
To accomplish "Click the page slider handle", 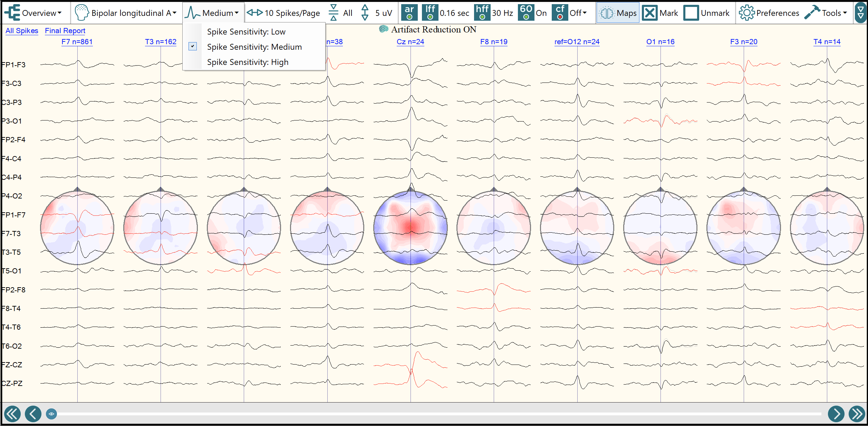I will coord(51,414).
